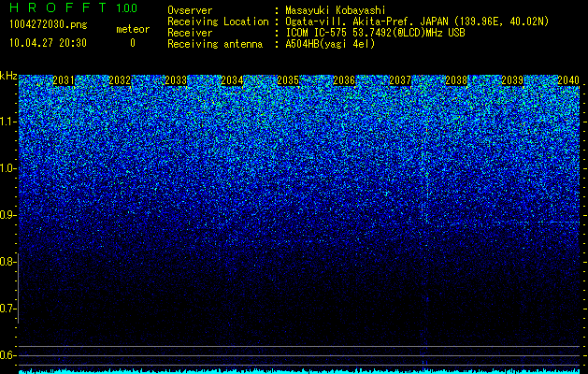Click the meteor label
Screen dimensions: 588x374
coord(133,29)
